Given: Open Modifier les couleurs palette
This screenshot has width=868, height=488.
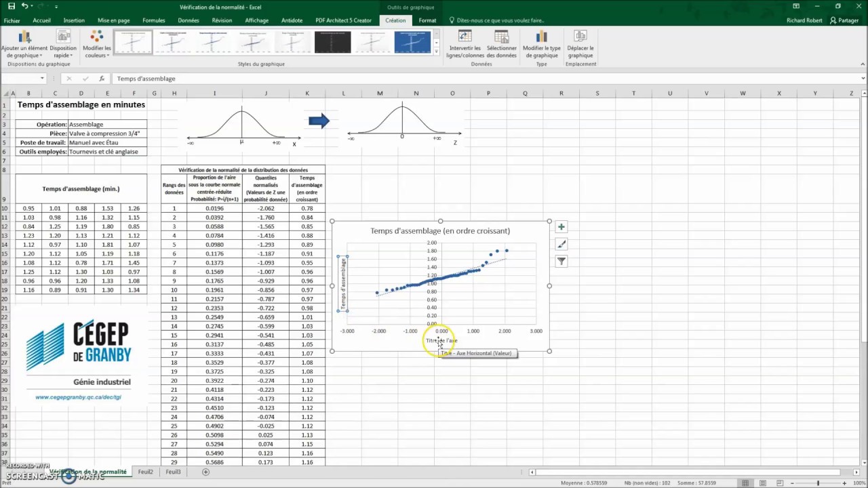Looking at the screenshot, I should [x=97, y=44].
